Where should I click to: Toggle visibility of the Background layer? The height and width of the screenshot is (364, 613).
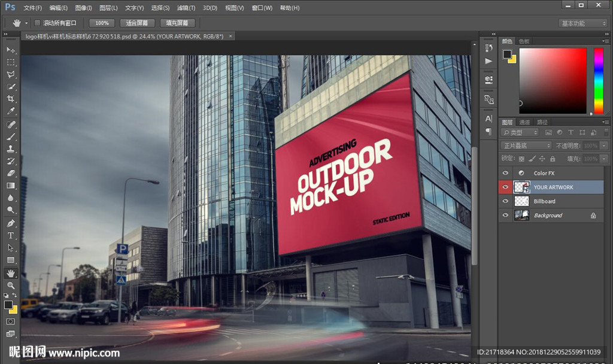505,216
